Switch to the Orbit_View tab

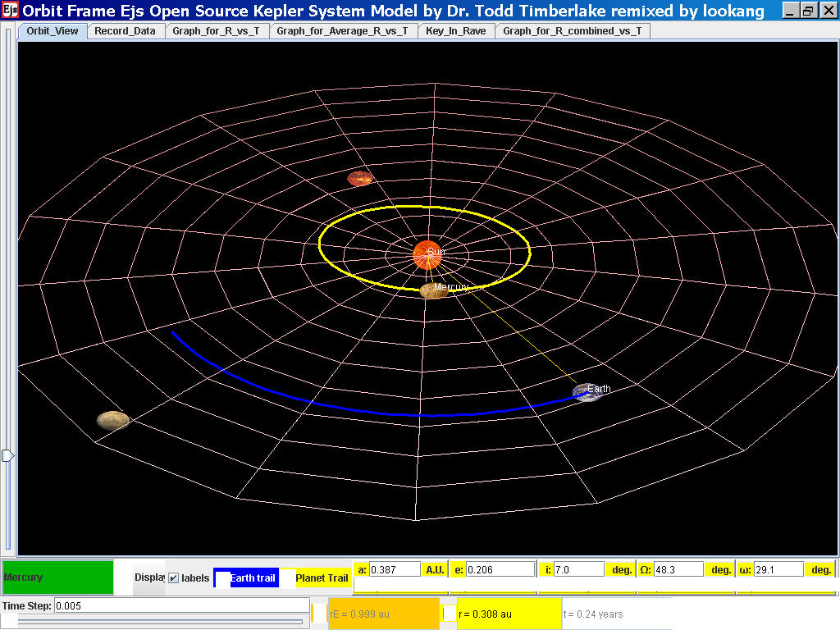pyautogui.click(x=52, y=31)
